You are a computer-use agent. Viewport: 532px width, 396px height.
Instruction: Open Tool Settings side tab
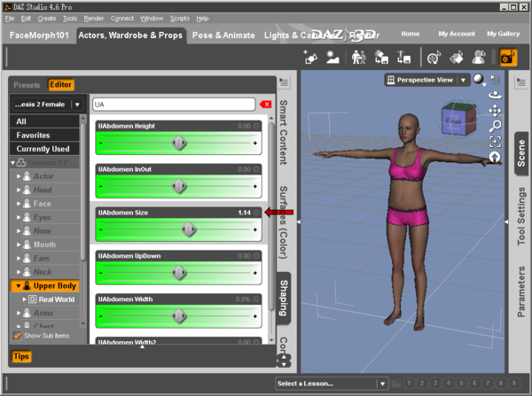(520, 216)
